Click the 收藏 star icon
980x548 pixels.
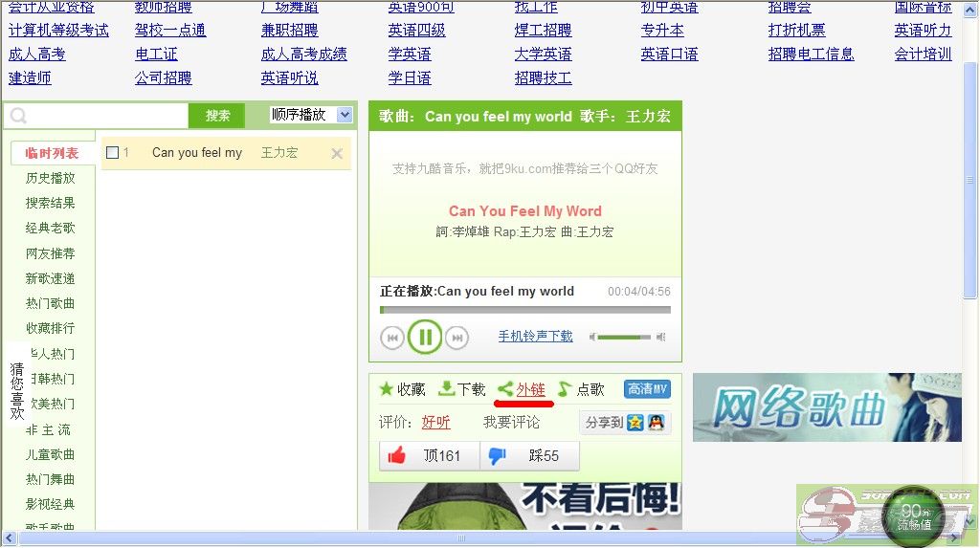pos(387,389)
